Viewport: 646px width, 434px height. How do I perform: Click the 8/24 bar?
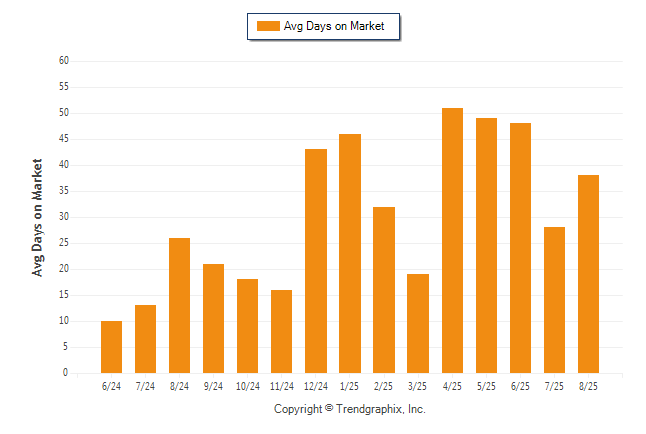(179, 305)
